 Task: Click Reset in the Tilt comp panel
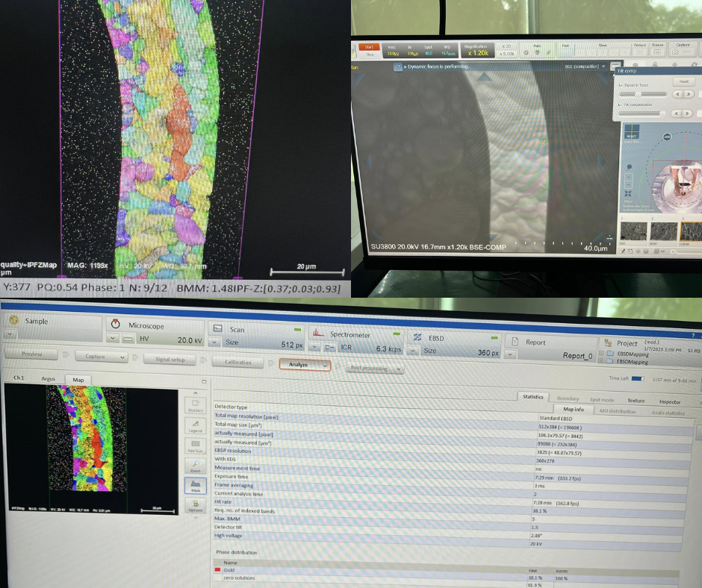[x=683, y=81]
